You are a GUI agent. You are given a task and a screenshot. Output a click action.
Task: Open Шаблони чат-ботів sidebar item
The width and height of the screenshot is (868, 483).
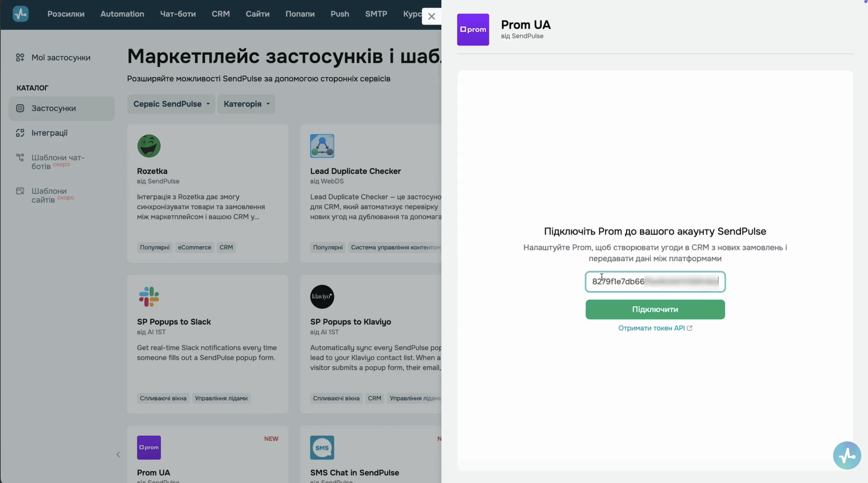point(58,162)
